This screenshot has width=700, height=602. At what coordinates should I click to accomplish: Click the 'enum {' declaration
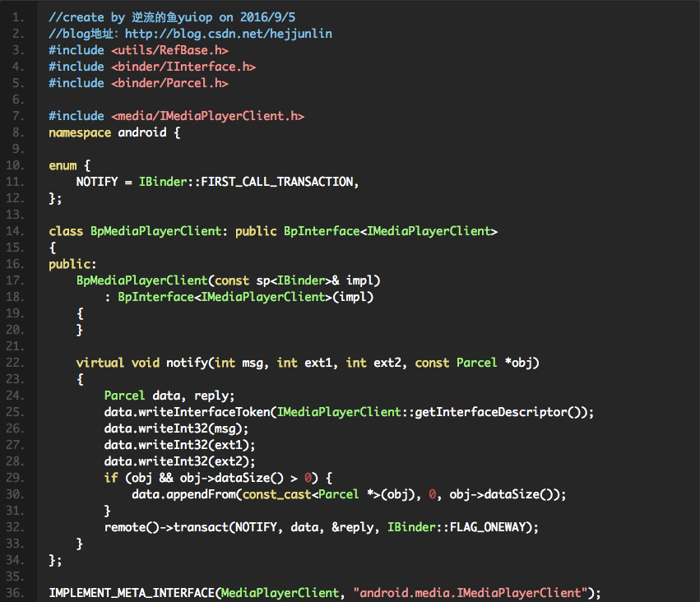[x=70, y=165]
